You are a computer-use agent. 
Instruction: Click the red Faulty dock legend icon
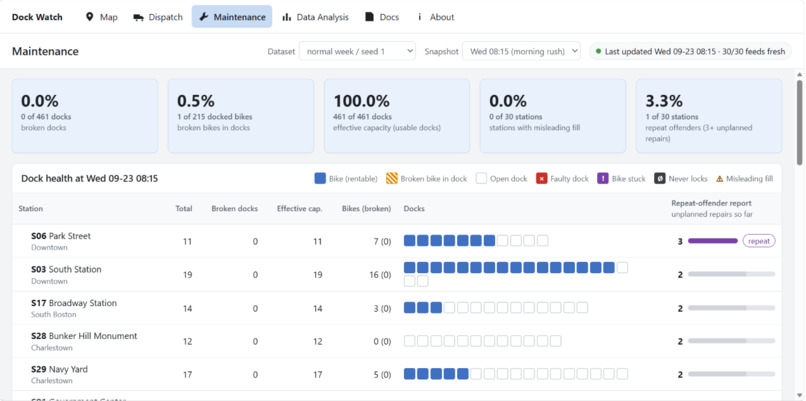click(541, 178)
